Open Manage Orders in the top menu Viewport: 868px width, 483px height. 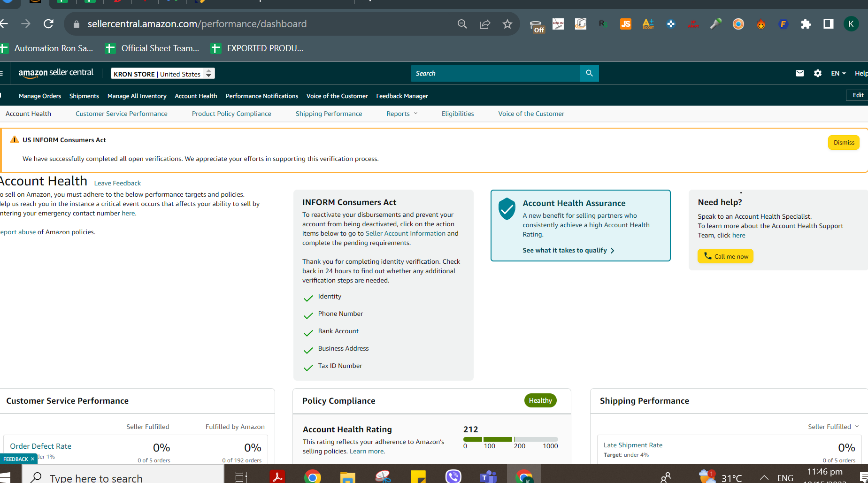[x=40, y=96]
